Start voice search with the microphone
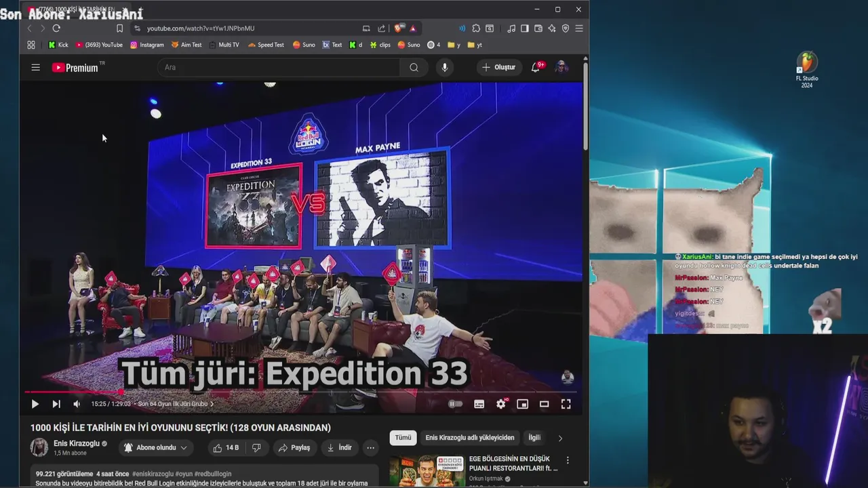Screen dimensions: 868x488 444,67
